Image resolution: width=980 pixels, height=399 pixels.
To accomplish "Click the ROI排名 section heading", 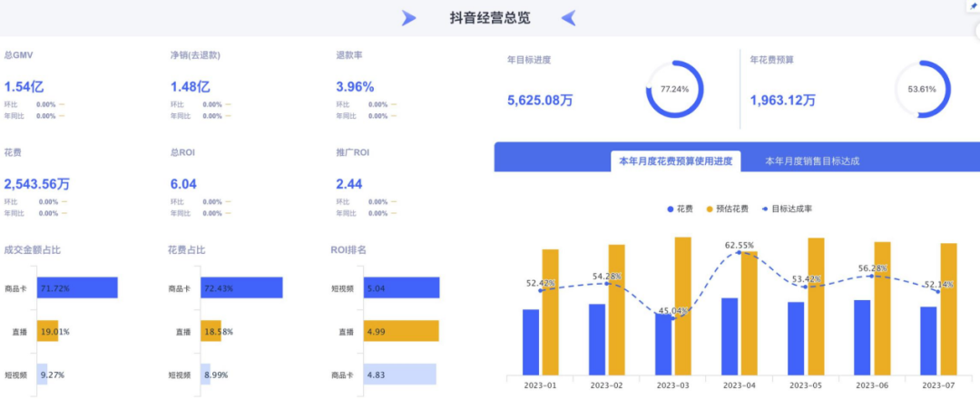I will tap(348, 250).
